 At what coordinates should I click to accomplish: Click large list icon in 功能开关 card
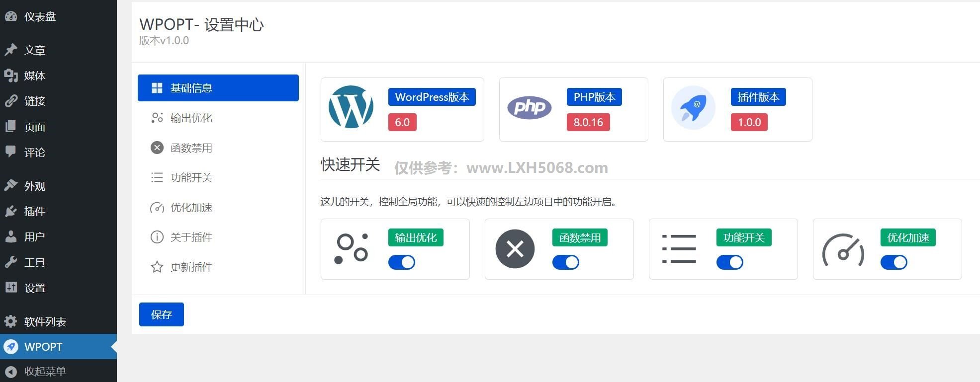click(679, 249)
